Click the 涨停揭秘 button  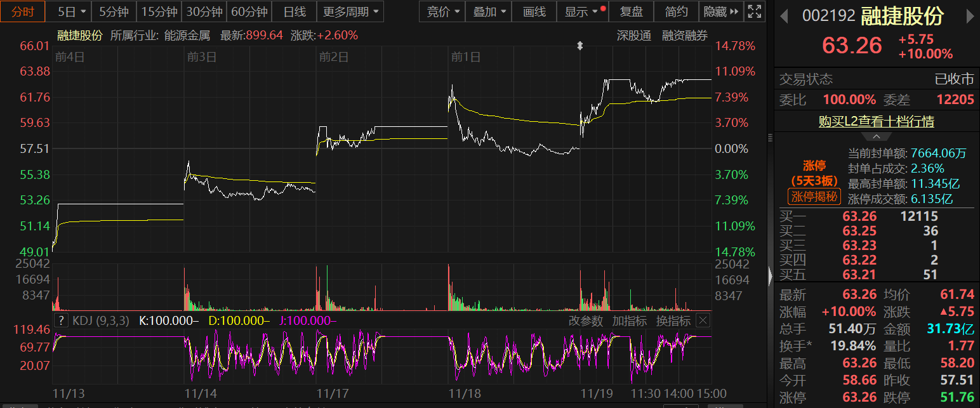[814, 197]
